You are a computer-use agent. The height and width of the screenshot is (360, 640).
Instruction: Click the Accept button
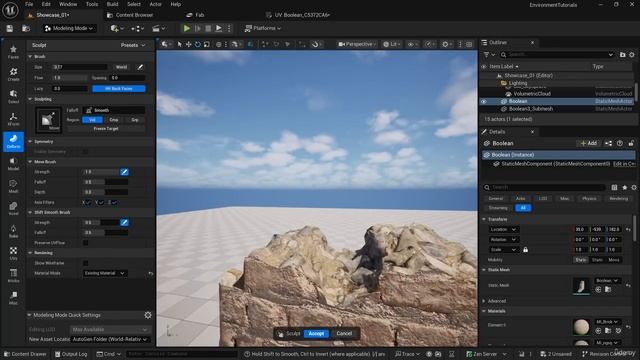click(316, 333)
